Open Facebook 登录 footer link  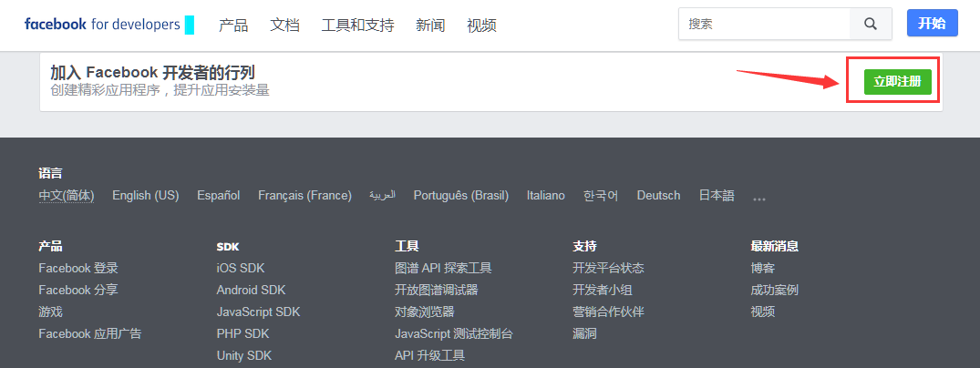[78, 268]
